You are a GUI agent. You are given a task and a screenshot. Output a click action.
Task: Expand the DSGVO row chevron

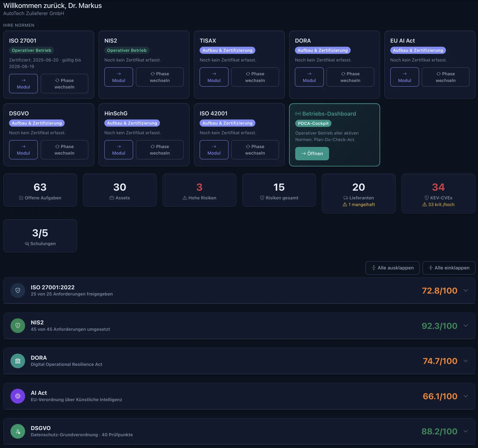point(465,431)
